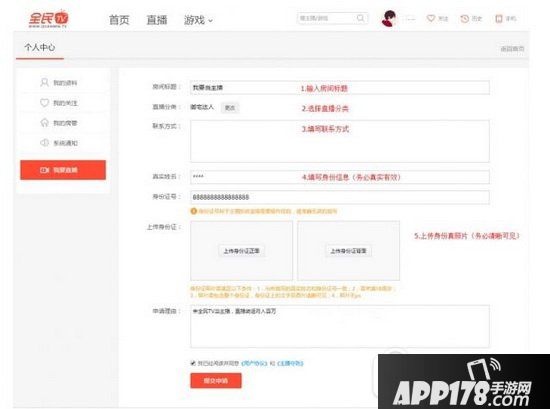Open the user avatar in header

[x=389, y=18]
